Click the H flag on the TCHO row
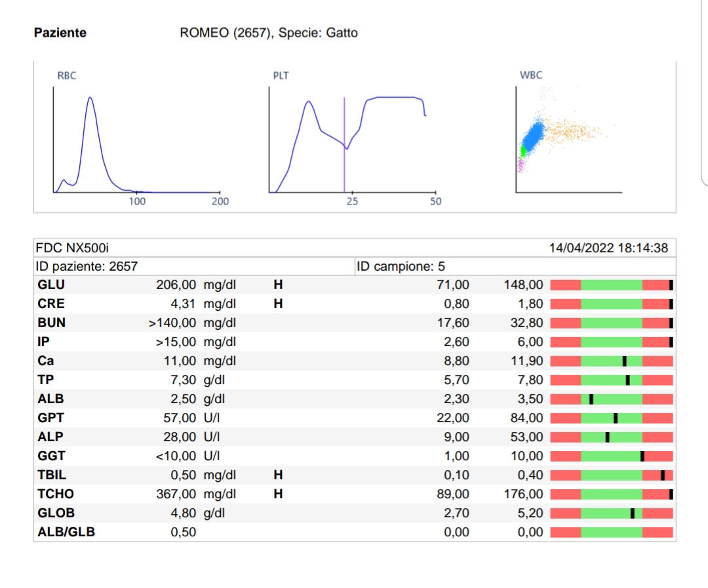 278,494
